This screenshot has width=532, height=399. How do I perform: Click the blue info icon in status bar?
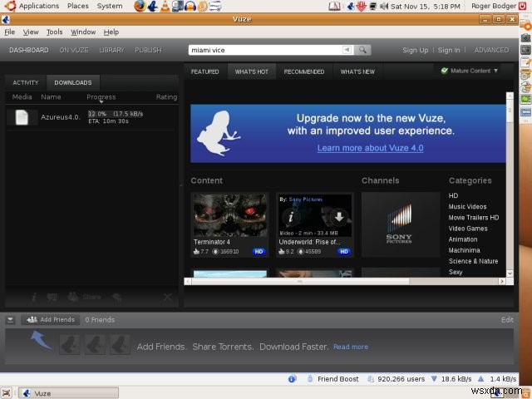point(293,379)
